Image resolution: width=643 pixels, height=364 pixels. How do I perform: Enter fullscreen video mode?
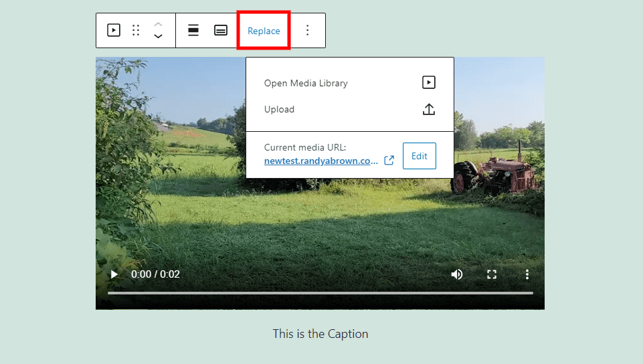(492, 274)
